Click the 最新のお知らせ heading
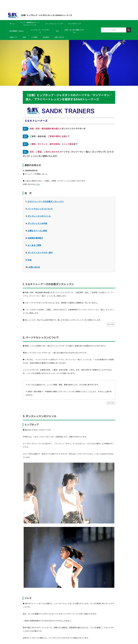This screenshot has width=138, height=644. point(33,165)
